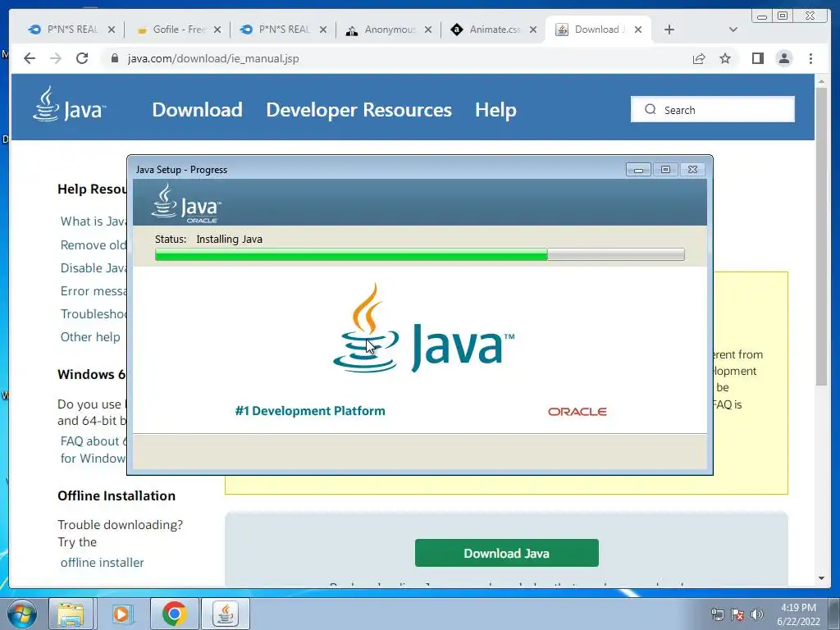Click the Java Setup installation progress bar
The width and height of the screenshot is (840, 630).
419,254
